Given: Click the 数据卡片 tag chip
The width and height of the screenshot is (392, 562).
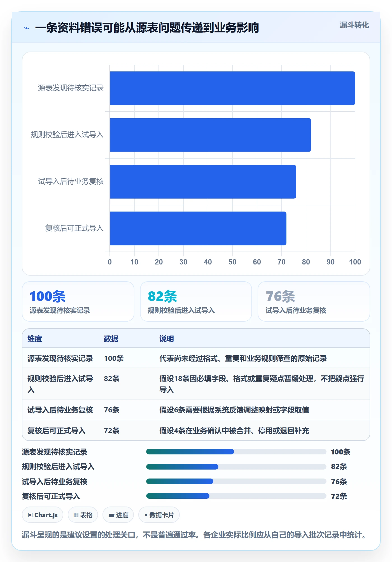Looking at the screenshot, I should (x=159, y=515).
